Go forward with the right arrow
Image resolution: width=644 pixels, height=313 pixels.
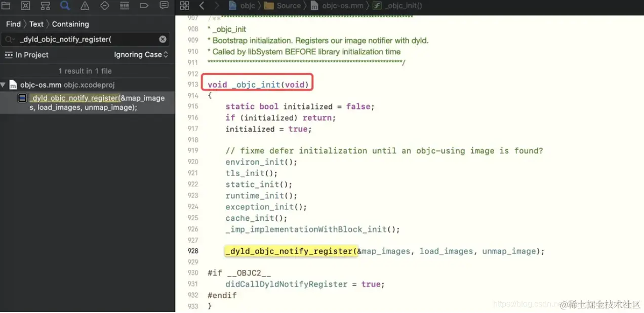coord(217,6)
